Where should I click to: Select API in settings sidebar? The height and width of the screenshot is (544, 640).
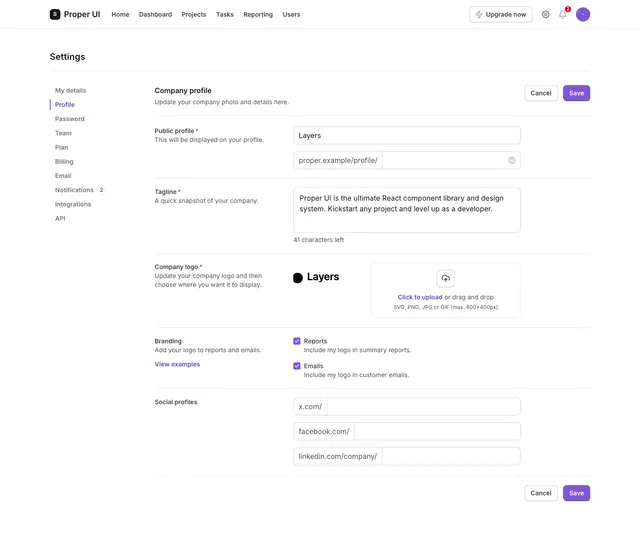click(x=60, y=219)
